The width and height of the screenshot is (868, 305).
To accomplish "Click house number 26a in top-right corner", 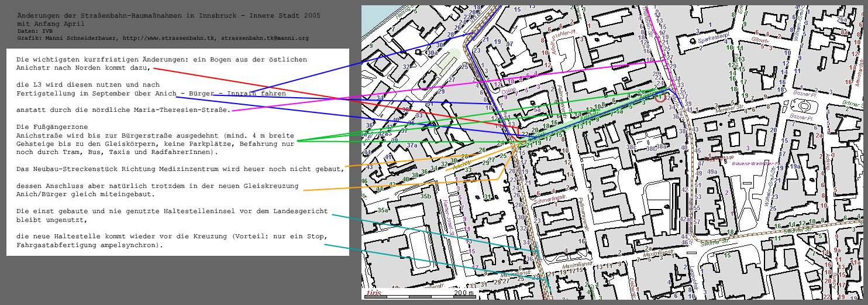I will (842, 20).
